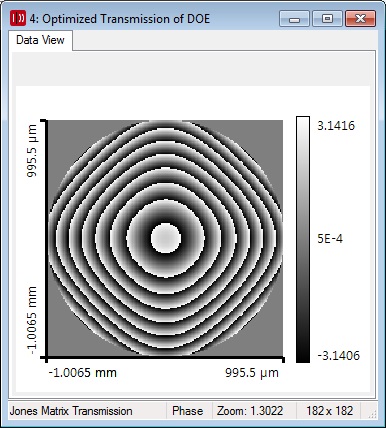The height and width of the screenshot is (428, 386).
Task: Click the 5E-4 midpoint colorbar label
Action: click(330, 239)
